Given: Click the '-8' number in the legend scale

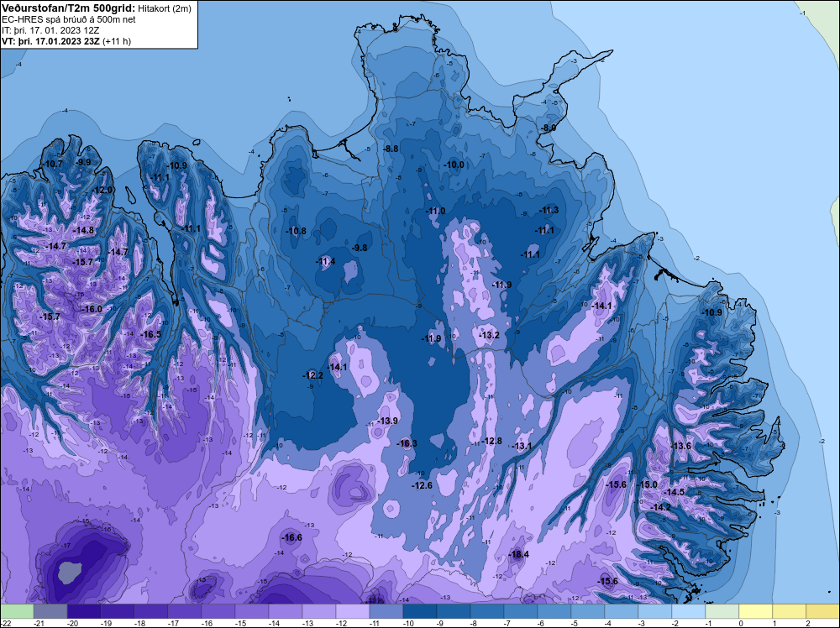Looking at the screenshot, I should [474, 623].
